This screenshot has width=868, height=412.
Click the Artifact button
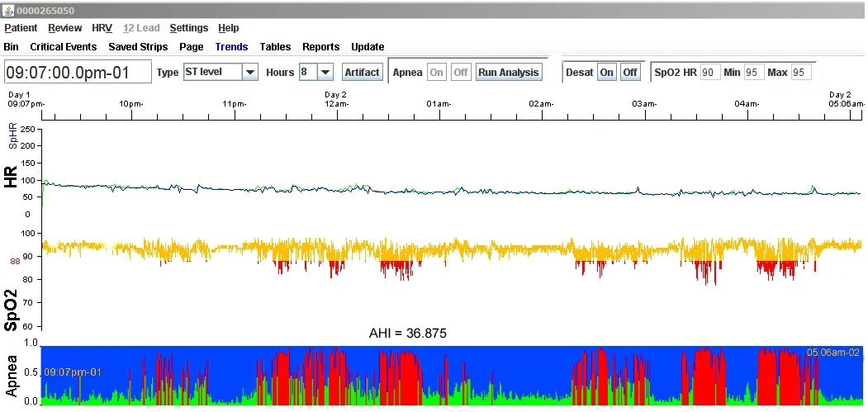pos(362,72)
